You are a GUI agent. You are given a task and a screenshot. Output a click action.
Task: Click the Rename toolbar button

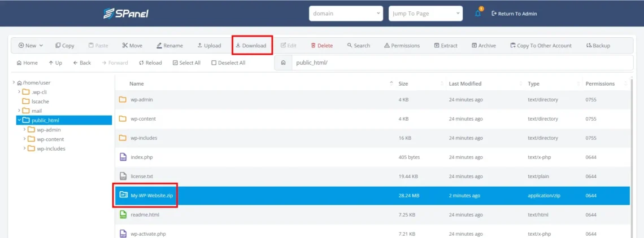click(x=169, y=46)
